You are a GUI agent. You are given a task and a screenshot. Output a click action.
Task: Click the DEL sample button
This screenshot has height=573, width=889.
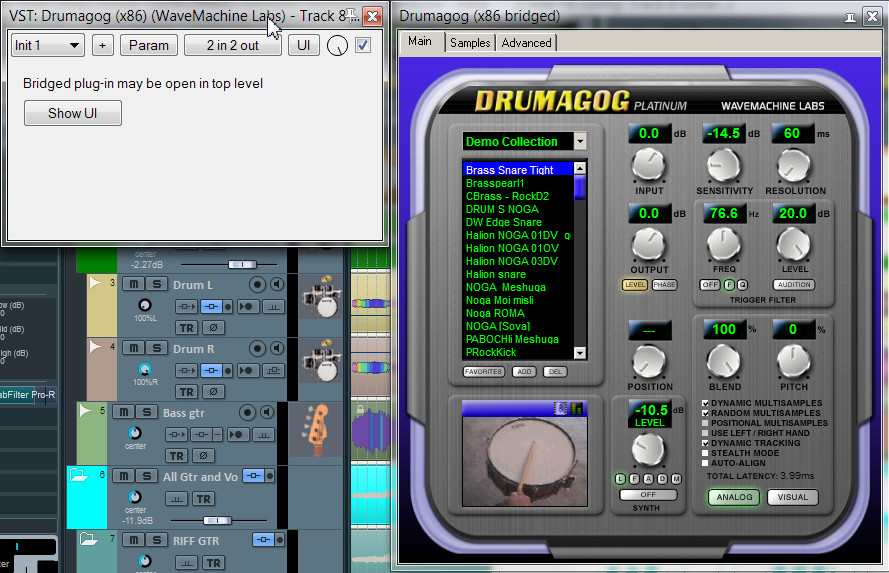555,372
